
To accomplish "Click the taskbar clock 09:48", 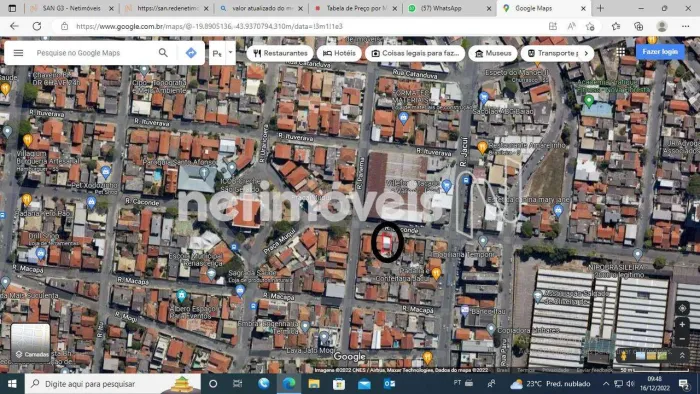I will (x=654, y=384).
